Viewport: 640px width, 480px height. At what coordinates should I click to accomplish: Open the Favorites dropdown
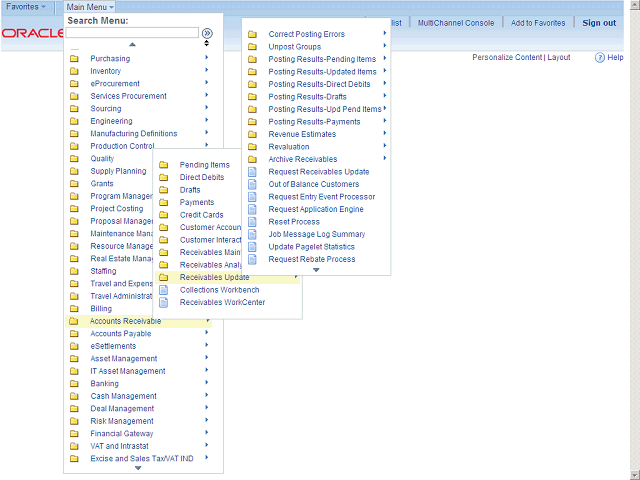coord(26,7)
